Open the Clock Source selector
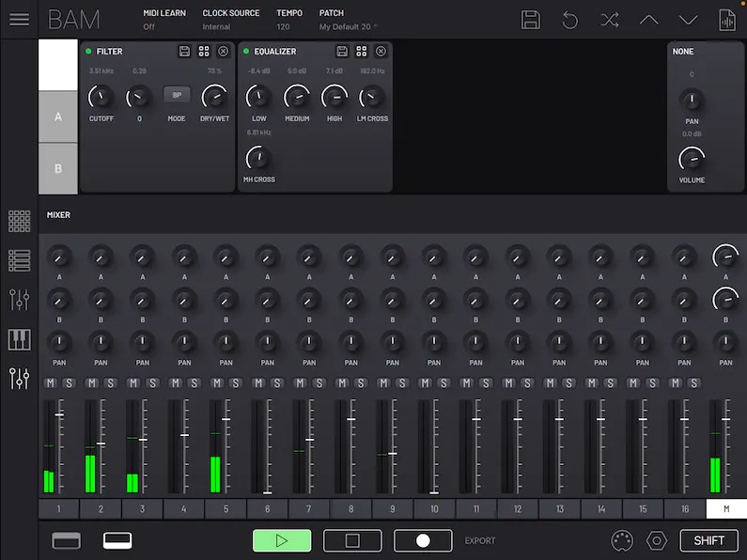The image size is (747, 560). pyautogui.click(x=230, y=20)
